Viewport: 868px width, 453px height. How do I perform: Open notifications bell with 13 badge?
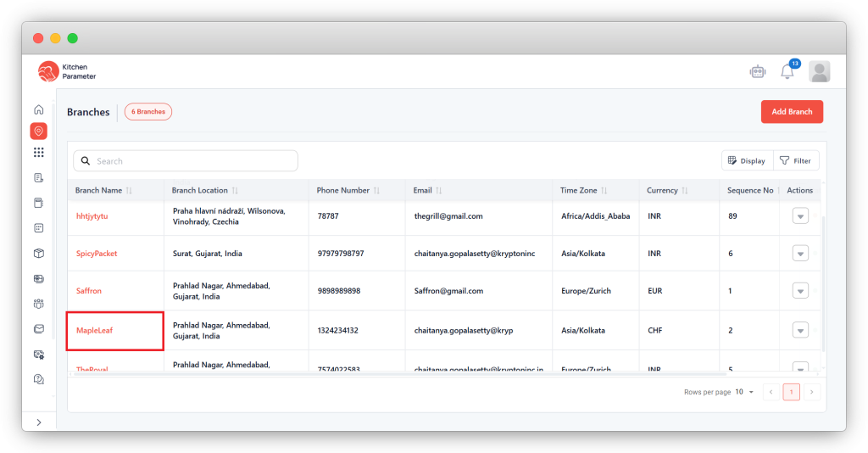click(x=787, y=71)
